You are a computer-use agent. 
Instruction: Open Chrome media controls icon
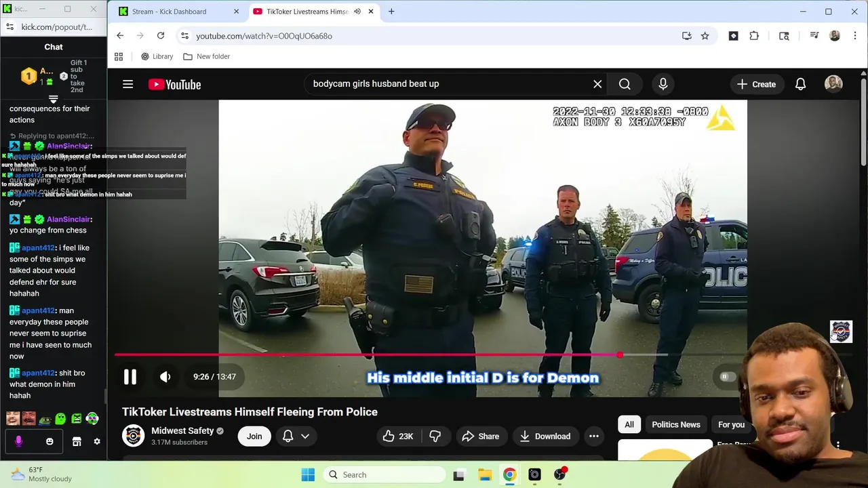(x=814, y=36)
